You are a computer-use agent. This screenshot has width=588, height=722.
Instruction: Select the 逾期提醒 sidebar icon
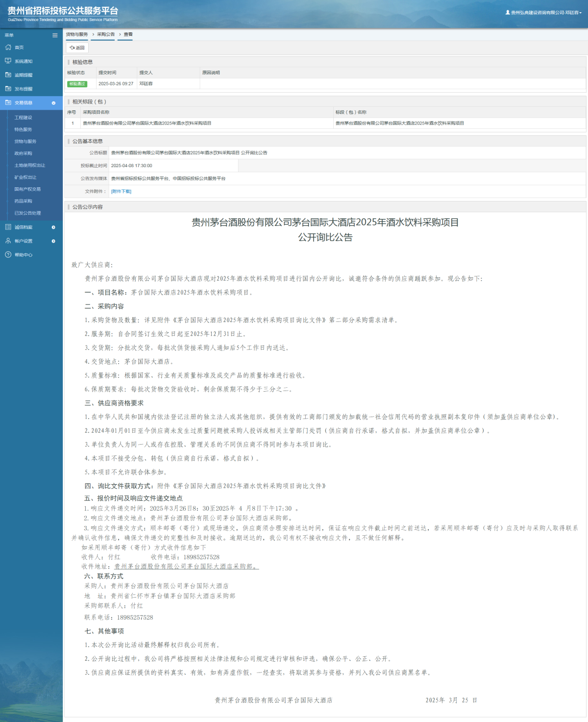click(x=8, y=75)
